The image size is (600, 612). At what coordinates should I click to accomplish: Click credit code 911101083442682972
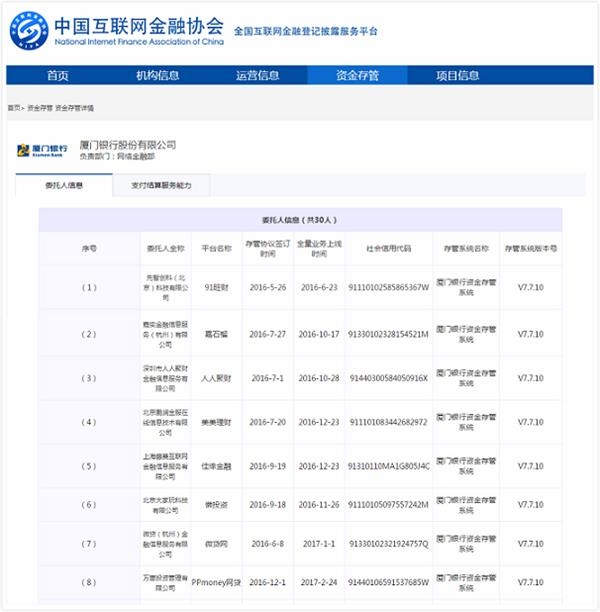pyautogui.click(x=389, y=422)
